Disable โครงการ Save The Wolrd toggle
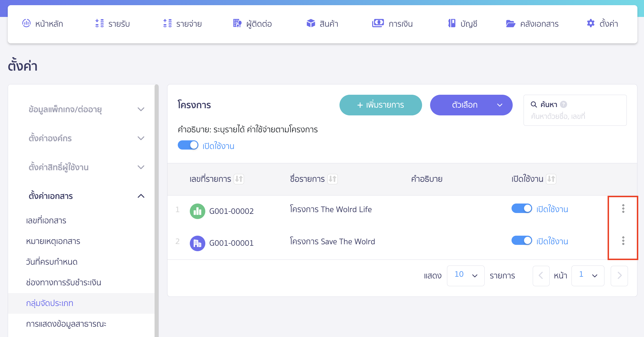 [522, 241]
